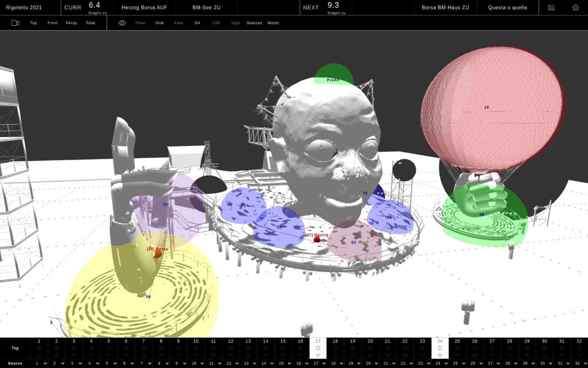
Task: Switch to the Top camera view
Action: click(x=33, y=23)
